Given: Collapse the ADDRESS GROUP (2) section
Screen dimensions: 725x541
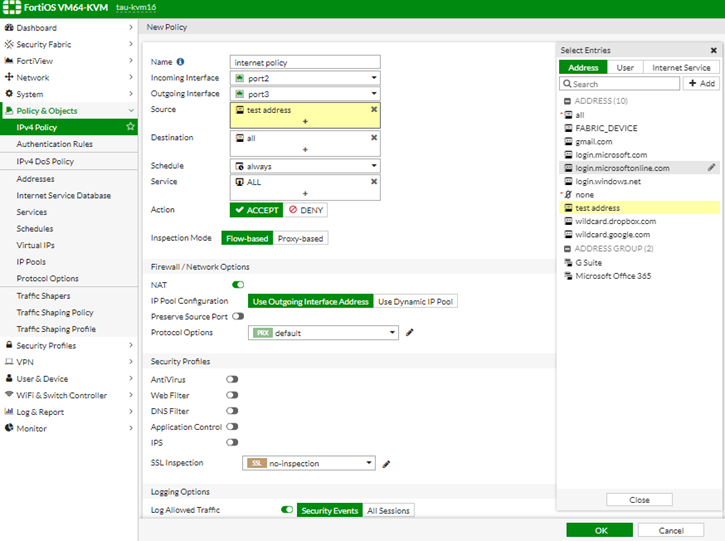Looking at the screenshot, I should coord(567,249).
